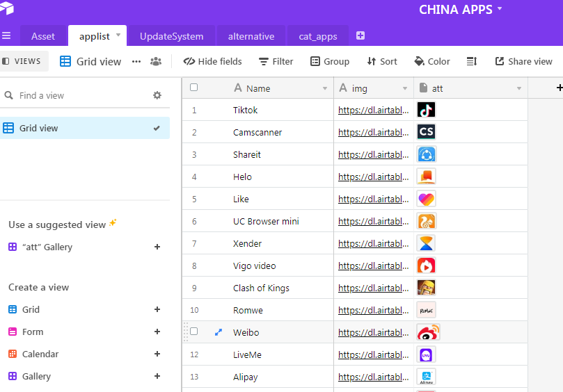Open Grid view more options ellipsis
Image resolution: width=563 pixels, height=392 pixels.
coord(136,61)
